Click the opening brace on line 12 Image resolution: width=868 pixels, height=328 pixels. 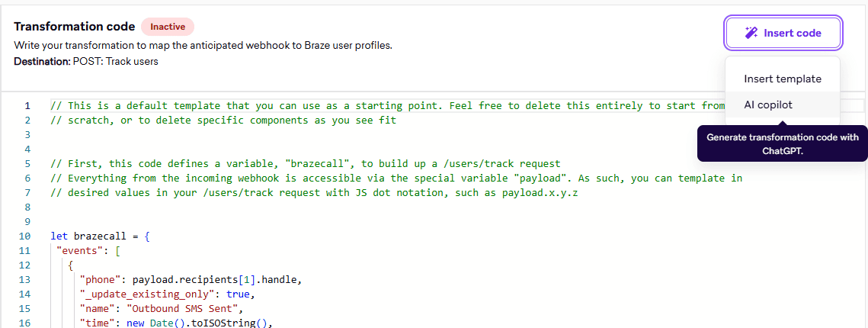71,265
